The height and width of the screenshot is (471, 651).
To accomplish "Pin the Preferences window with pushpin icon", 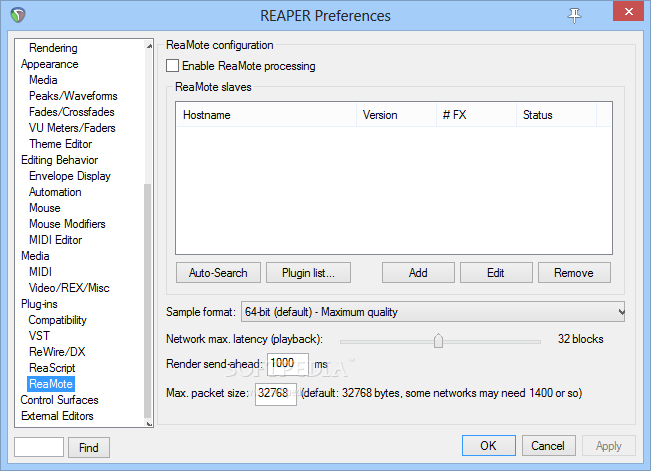I will pyautogui.click(x=574, y=15).
